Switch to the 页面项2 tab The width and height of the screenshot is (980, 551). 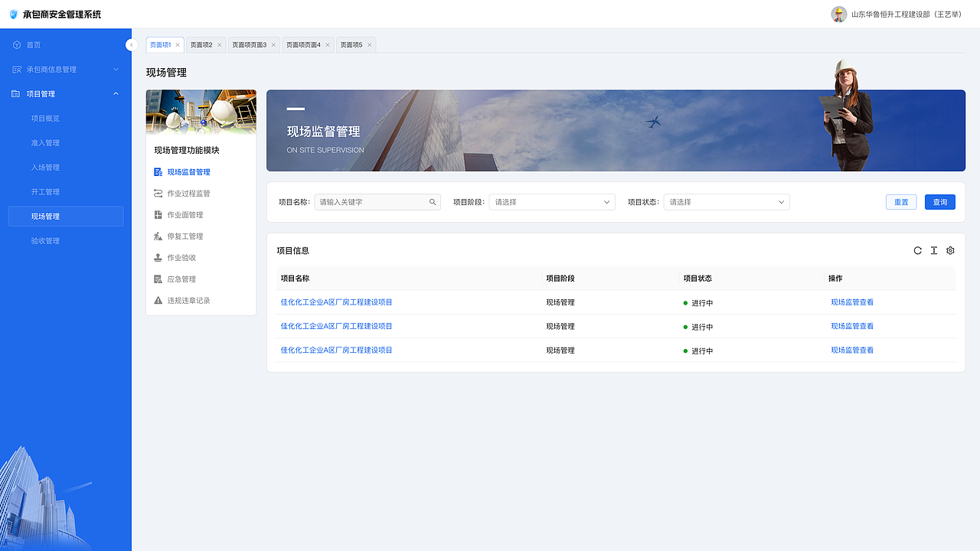tap(202, 44)
